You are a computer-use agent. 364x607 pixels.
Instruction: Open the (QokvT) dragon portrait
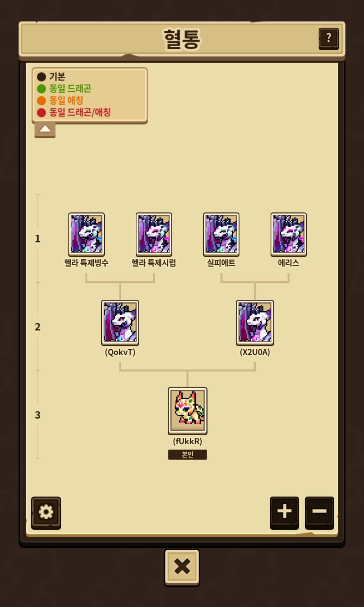[x=120, y=323]
